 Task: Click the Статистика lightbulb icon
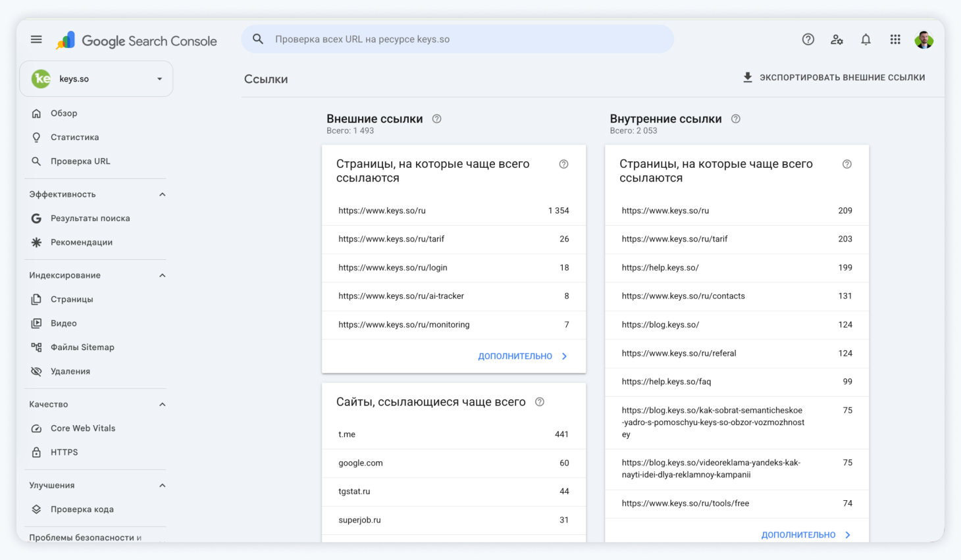tap(37, 138)
